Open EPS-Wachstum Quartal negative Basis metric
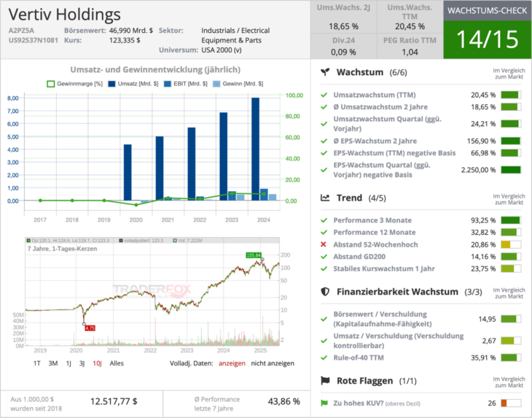This screenshot has height=418, width=532. click(382, 170)
